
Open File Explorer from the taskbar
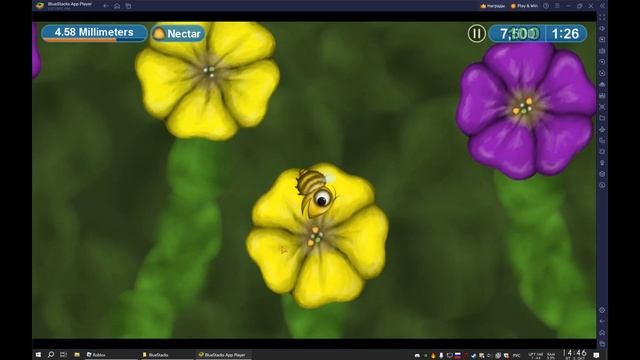tap(77, 355)
